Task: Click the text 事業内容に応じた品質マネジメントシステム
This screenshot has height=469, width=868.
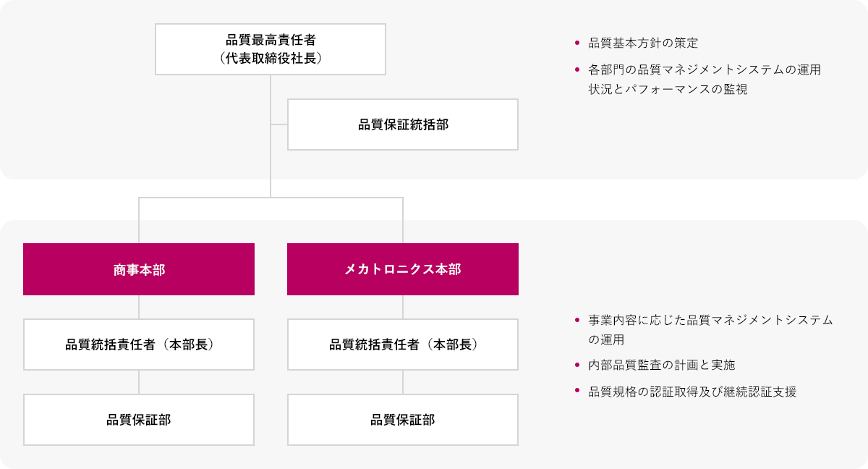Action: point(710,320)
